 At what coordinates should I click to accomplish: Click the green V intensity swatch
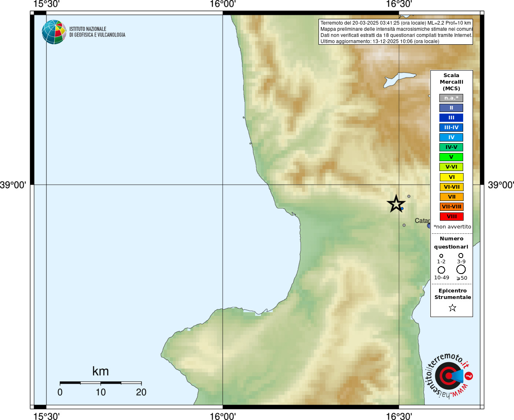pyautogui.click(x=451, y=157)
